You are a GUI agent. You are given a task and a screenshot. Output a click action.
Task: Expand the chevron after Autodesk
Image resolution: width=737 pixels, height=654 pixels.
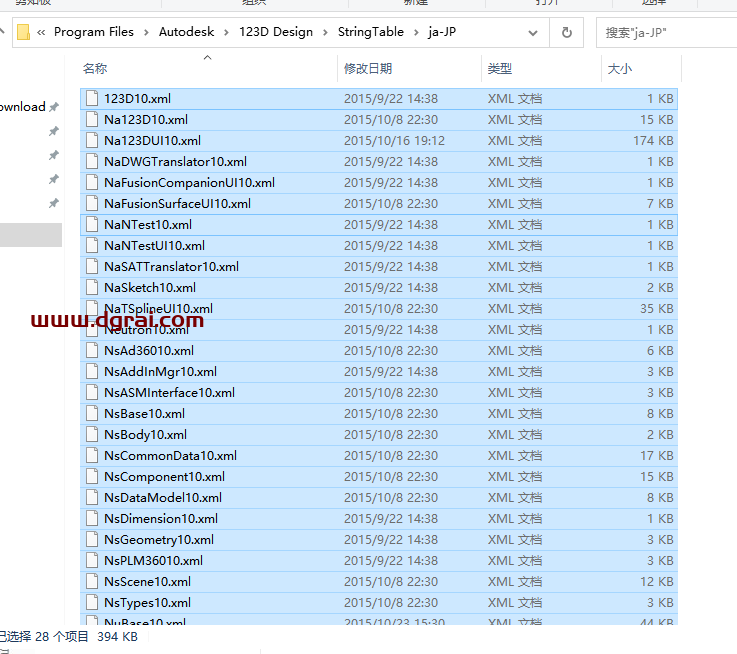point(227,32)
